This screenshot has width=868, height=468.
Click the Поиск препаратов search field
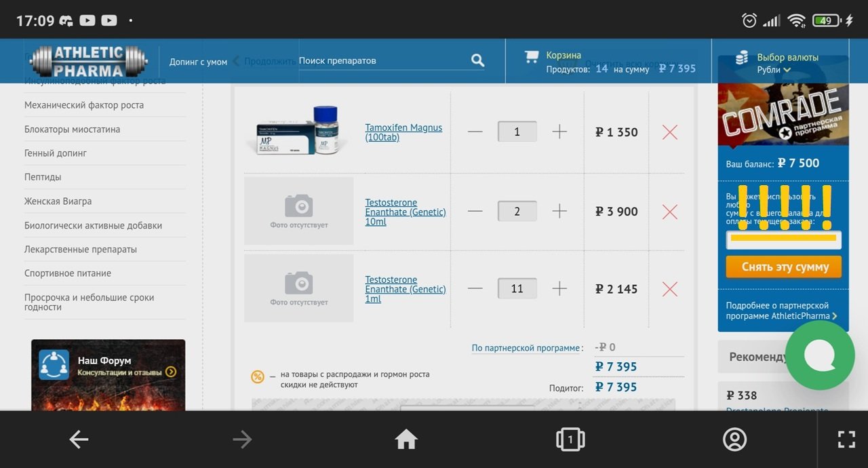(x=380, y=60)
